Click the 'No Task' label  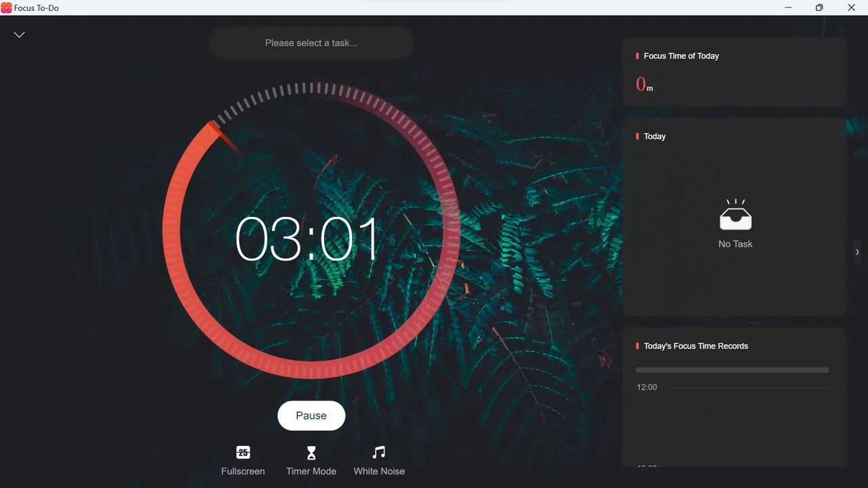coord(735,244)
